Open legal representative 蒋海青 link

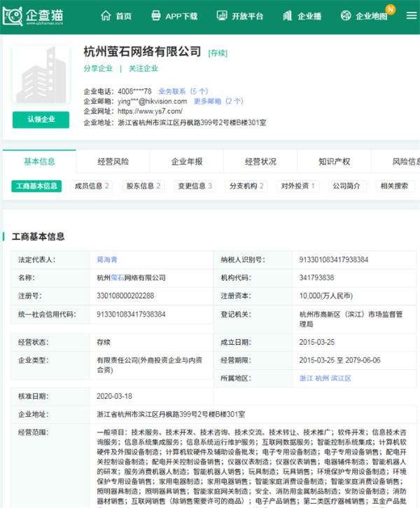point(107,260)
